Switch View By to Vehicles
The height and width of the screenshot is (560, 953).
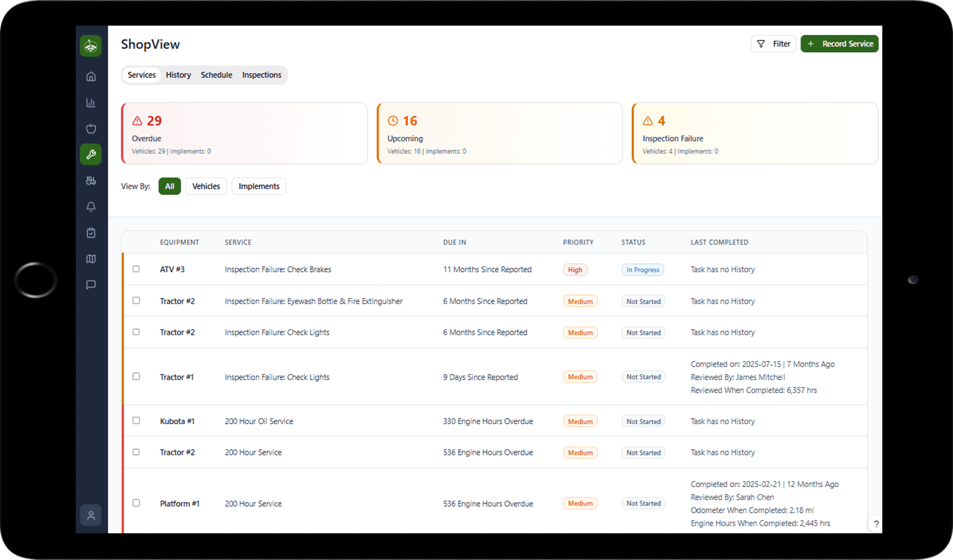205,186
